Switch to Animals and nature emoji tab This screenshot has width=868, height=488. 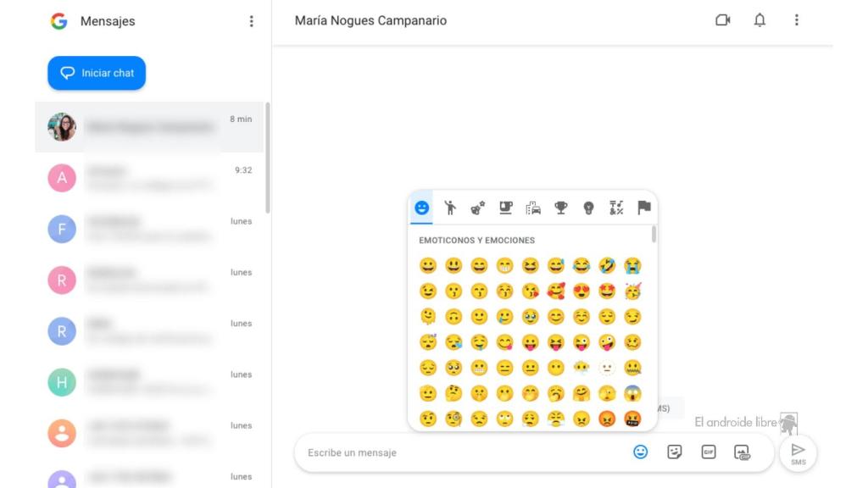coord(478,208)
